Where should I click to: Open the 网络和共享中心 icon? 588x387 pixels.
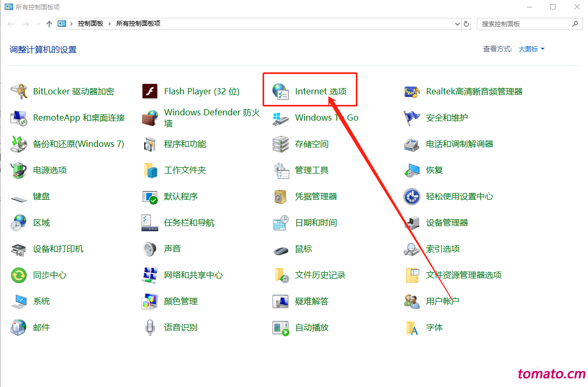point(150,275)
